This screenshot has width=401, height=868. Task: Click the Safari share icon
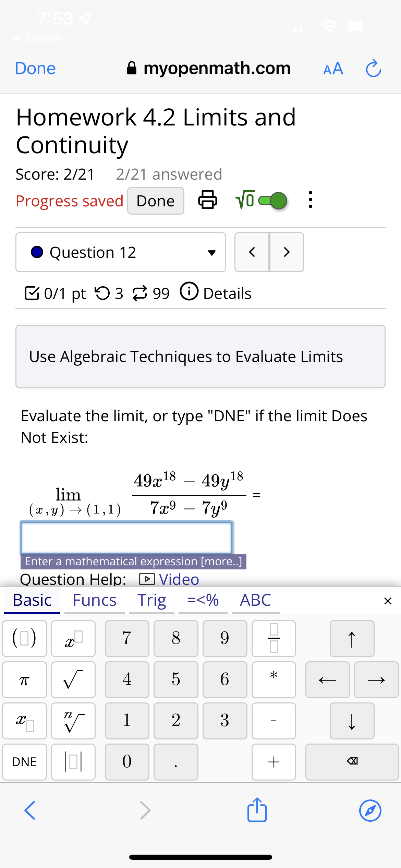click(x=257, y=810)
